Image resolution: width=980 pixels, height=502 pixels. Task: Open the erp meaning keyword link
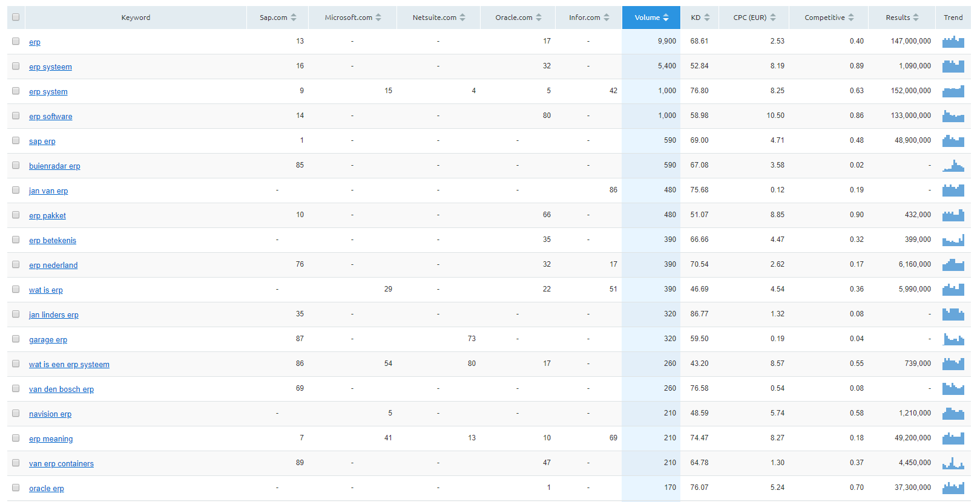(x=51, y=439)
